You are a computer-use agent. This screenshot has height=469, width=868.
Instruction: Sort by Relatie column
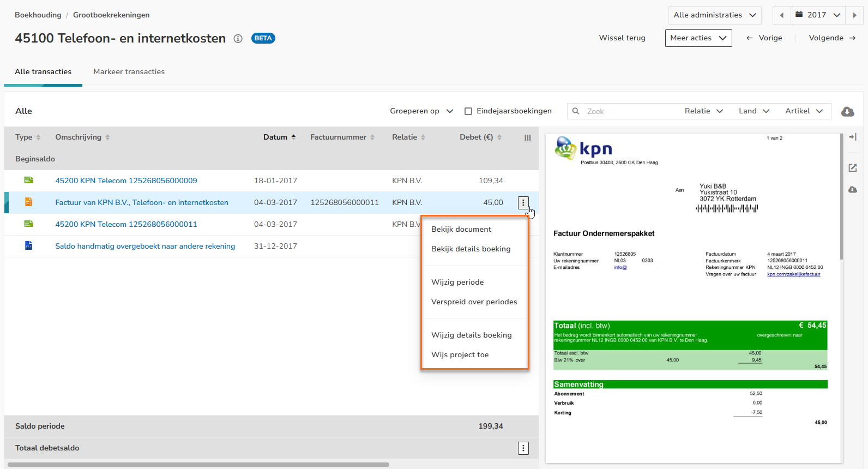(x=408, y=137)
